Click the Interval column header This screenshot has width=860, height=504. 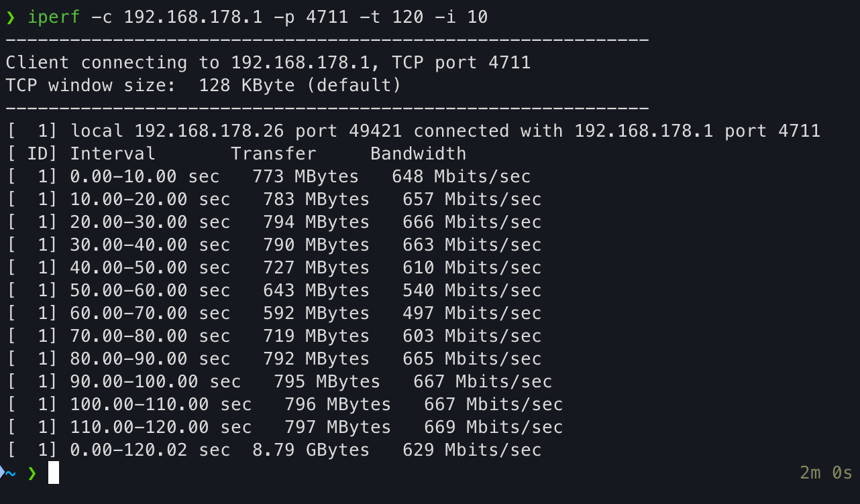pos(113,153)
